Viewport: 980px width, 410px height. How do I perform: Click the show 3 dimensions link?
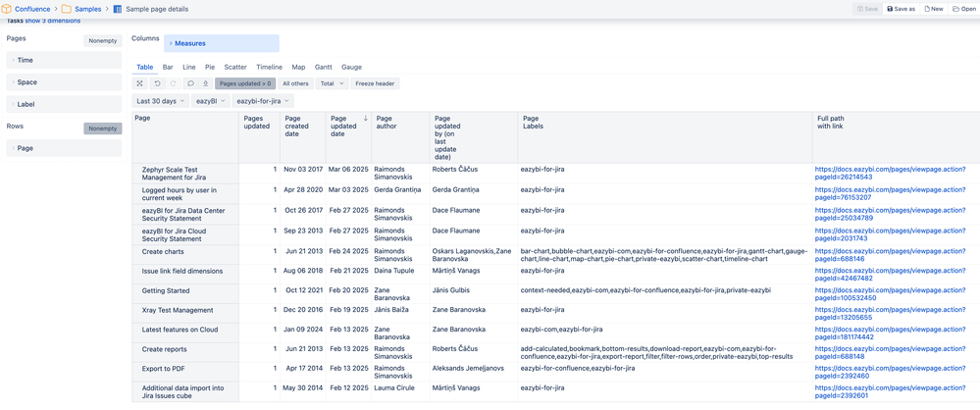tap(53, 21)
